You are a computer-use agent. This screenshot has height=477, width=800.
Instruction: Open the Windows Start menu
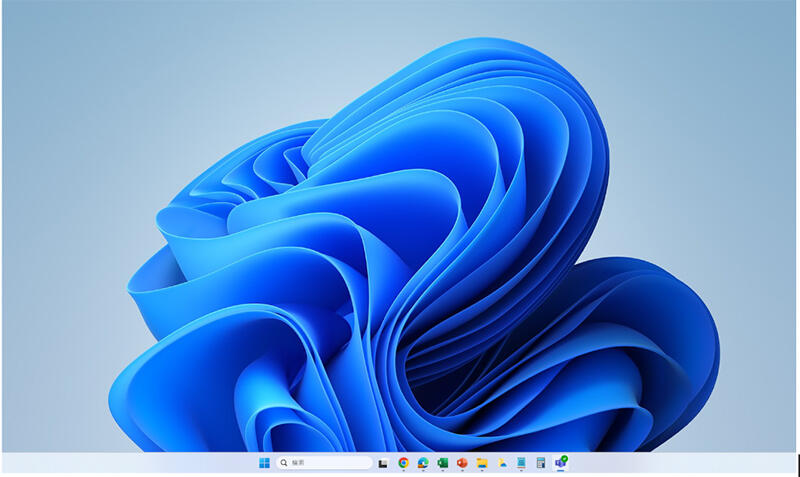click(264, 463)
